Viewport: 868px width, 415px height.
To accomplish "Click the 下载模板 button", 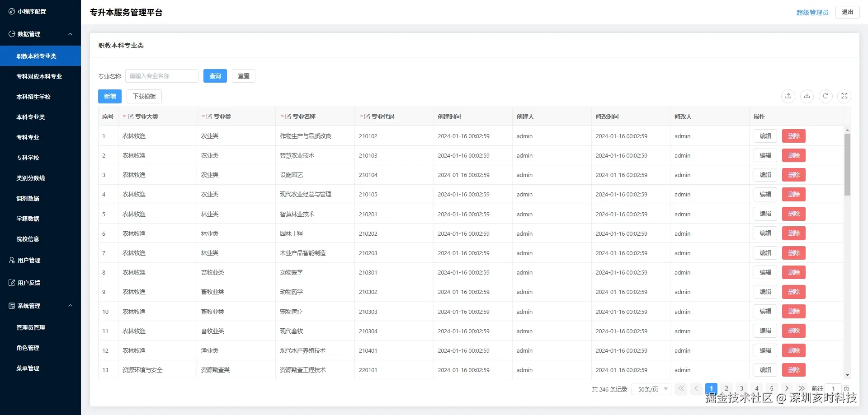I will [144, 96].
